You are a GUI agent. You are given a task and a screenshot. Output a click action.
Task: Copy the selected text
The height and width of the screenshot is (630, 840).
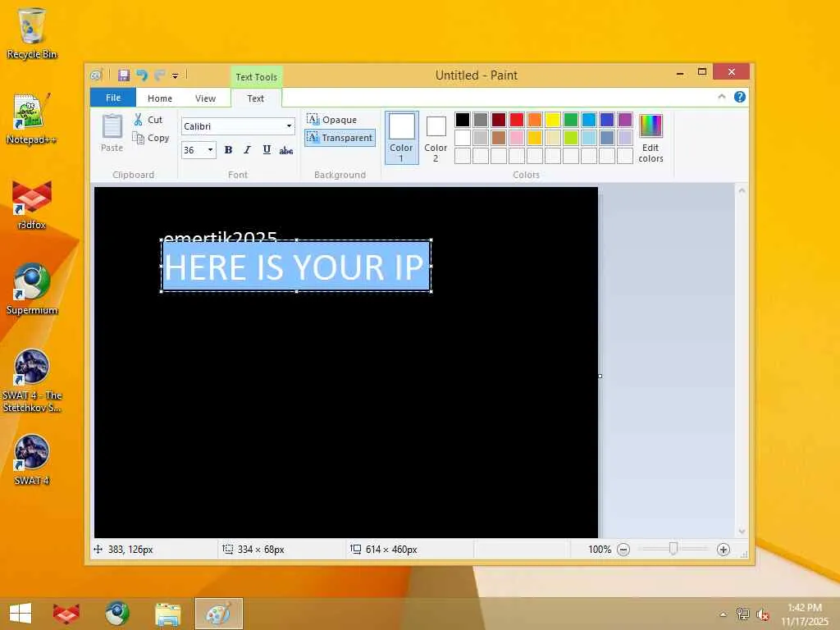pos(151,138)
